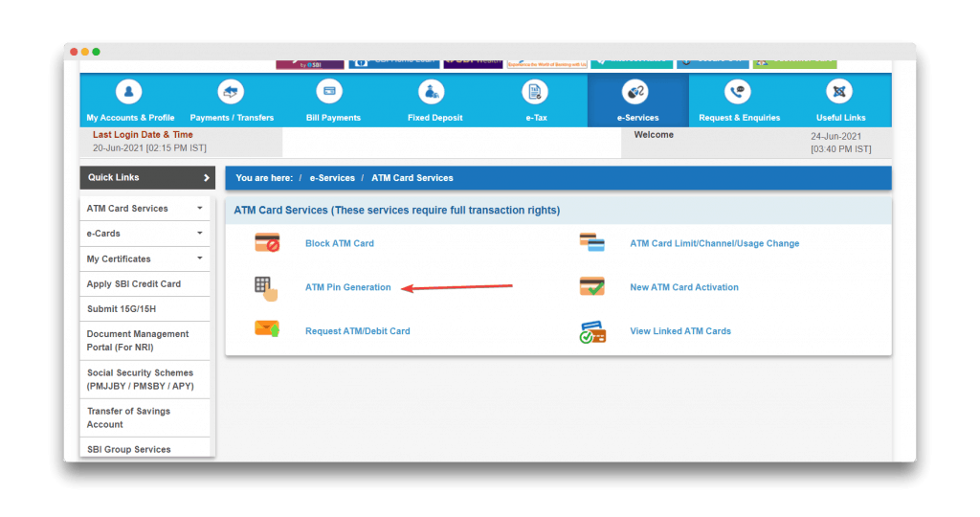This screenshot has height=517, width=980.
Task: Open Useful Links menu label
Action: [840, 118]
